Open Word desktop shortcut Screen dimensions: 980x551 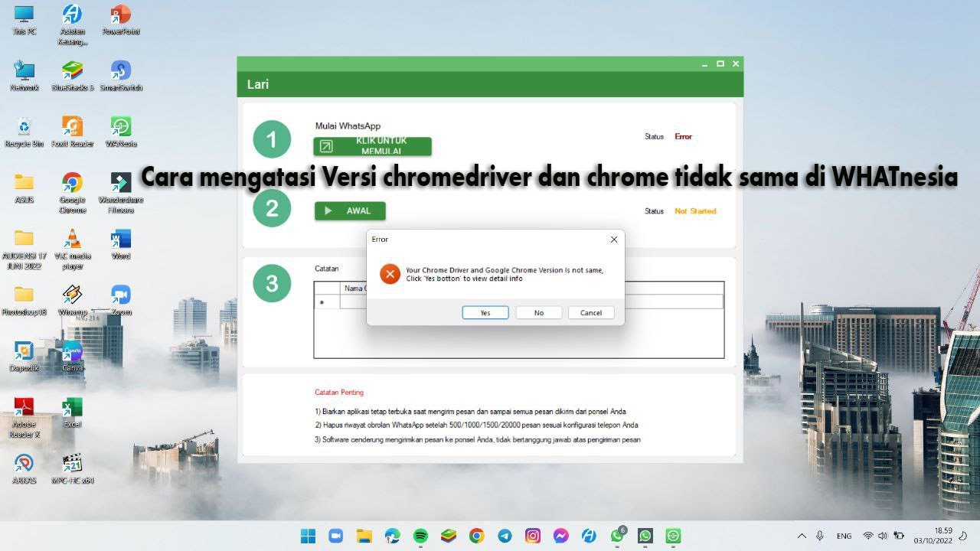pos(121,243)
